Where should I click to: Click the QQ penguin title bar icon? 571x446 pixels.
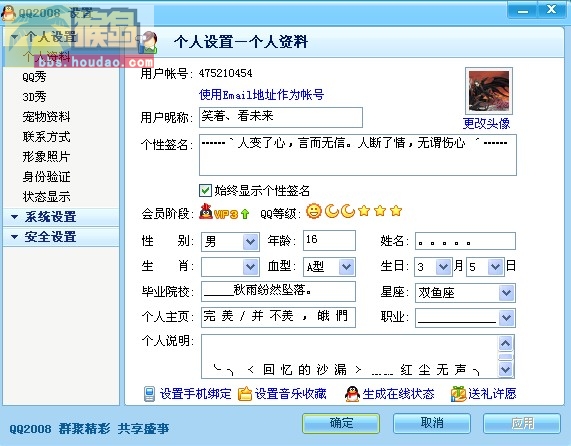pos(8,13)
